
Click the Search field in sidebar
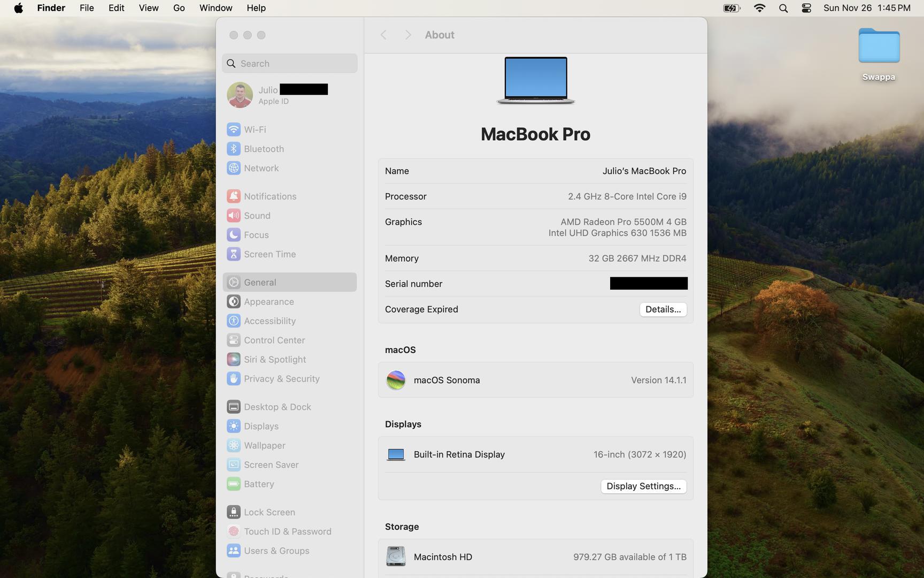(289, 64)
